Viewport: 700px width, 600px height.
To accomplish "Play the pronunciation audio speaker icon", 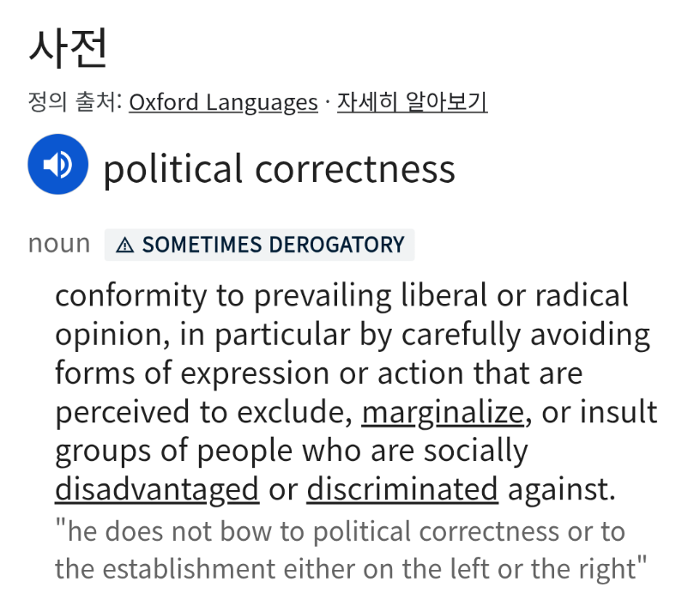I will coord(58,164).
